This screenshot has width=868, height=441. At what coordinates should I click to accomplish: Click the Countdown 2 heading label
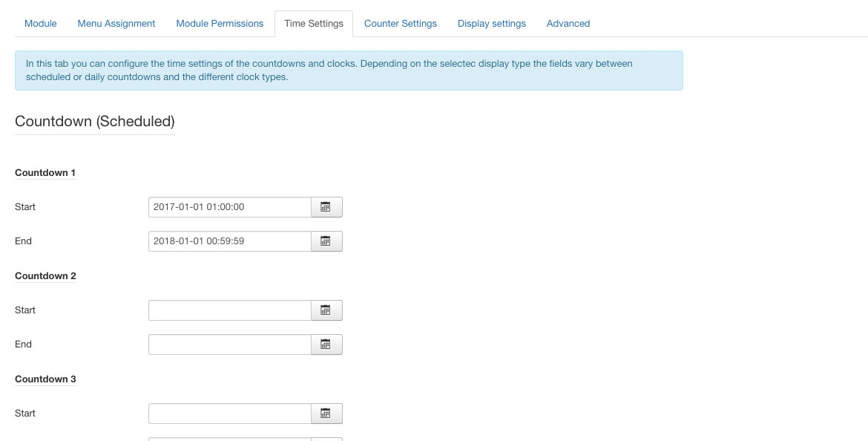pyautogui.click(x=45, y=276)
